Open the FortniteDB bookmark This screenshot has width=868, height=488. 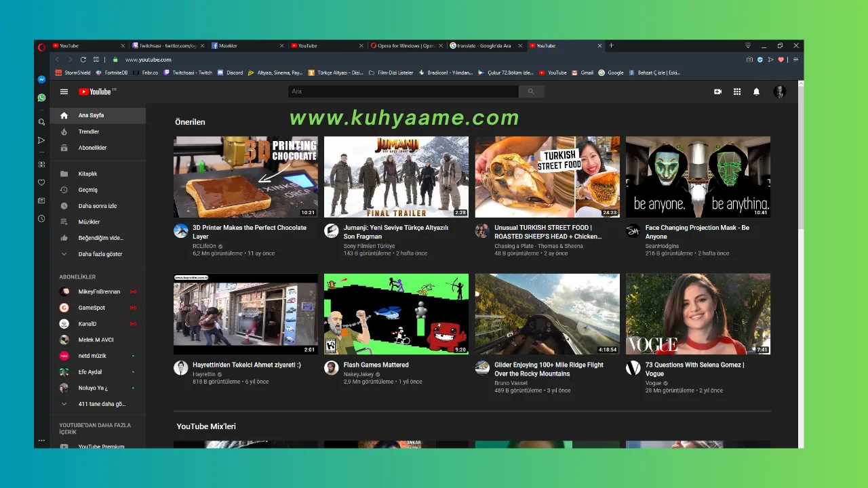[112, 73]
